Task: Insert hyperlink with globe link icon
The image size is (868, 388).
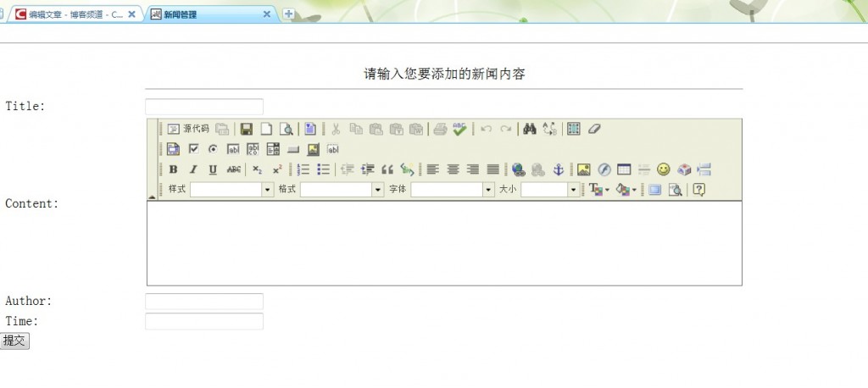Action: [x=518, y=169]
